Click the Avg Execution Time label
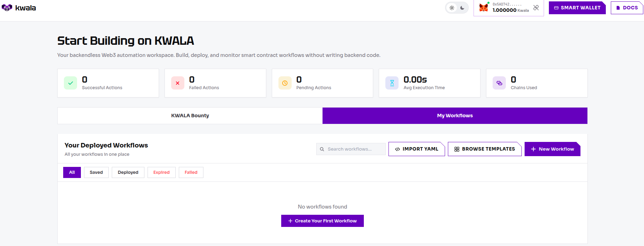Screen dimensions: 644x246 click(424, 88)
